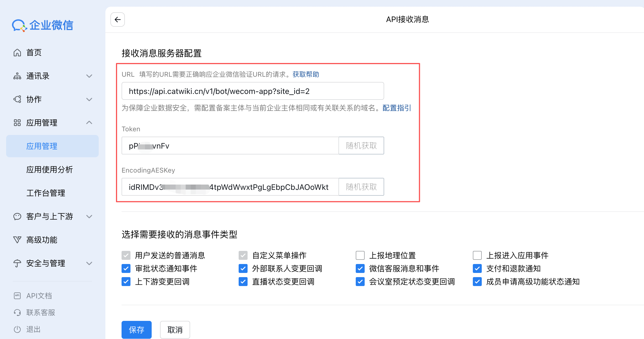
Task: Enable the 上报地理位置 checkbox
Action: click(360, 255)
